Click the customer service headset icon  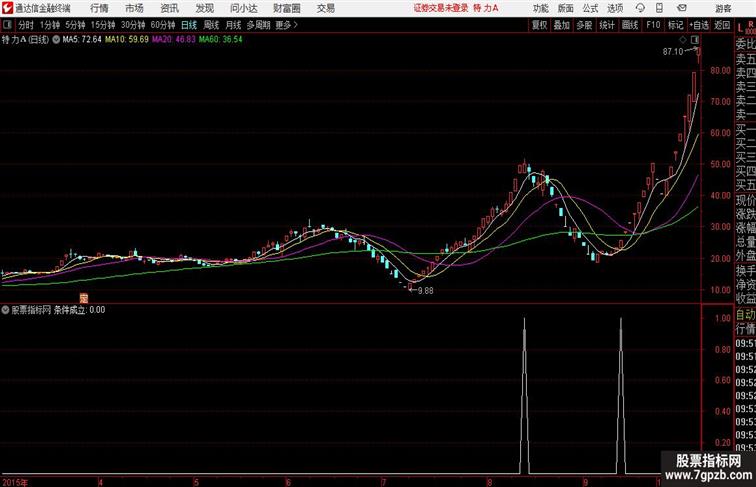pyautogui.click(x=640, y=8)
